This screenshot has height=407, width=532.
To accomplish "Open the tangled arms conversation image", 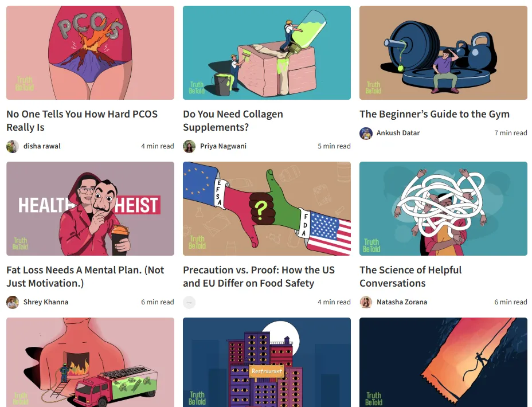I will pyautogui.click(x=444, y=209).
